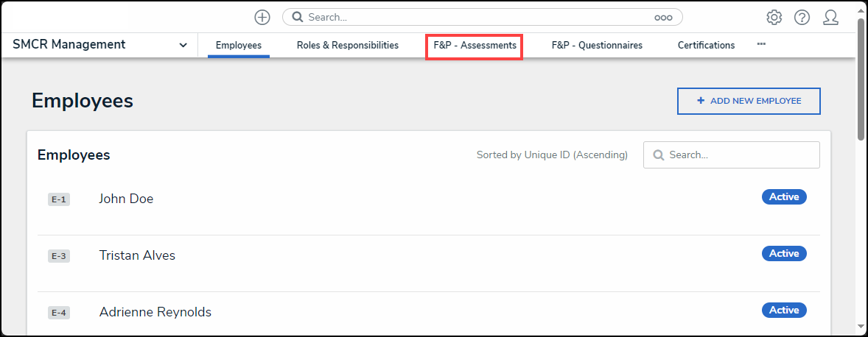The width and height of the screenshot is (868, 337).
Task: Open the Roles & Responsibilities tab
Action: 348,46
